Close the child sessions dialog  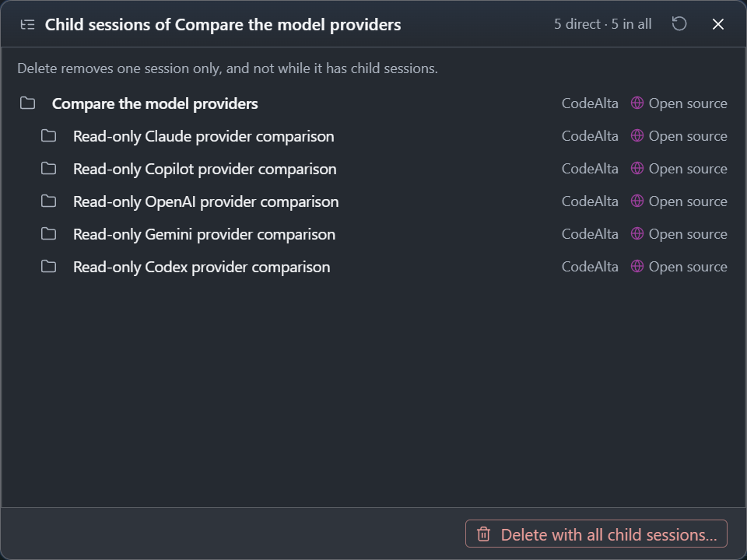point(718,24)
